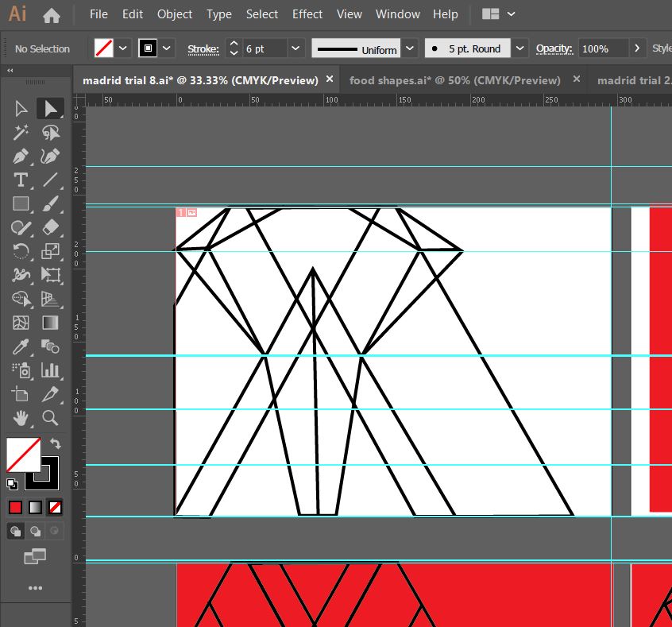Pick the Eyedropper tool
The image size is (672, 627).
click(21, 346)
